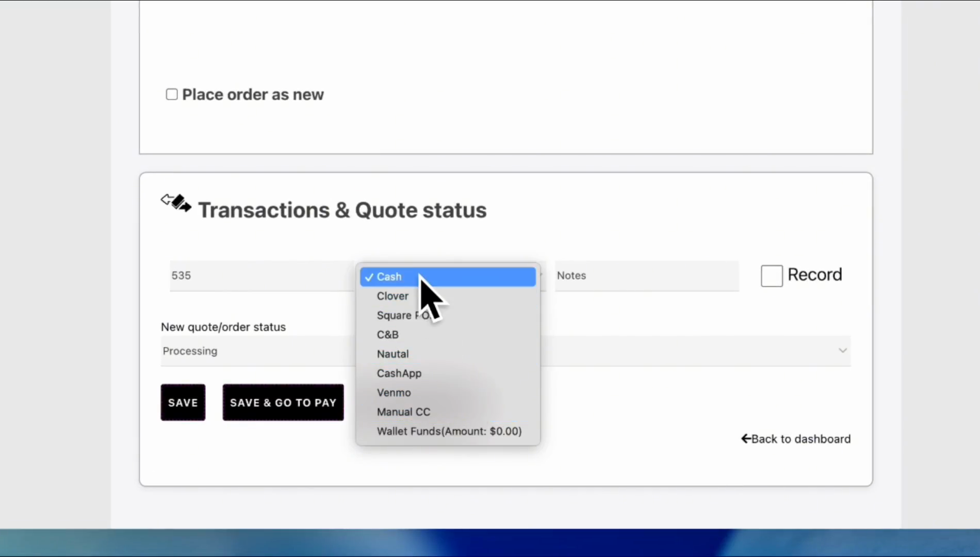Choose Nautal payment method
The image size is (980, 557).
point(393,354)
